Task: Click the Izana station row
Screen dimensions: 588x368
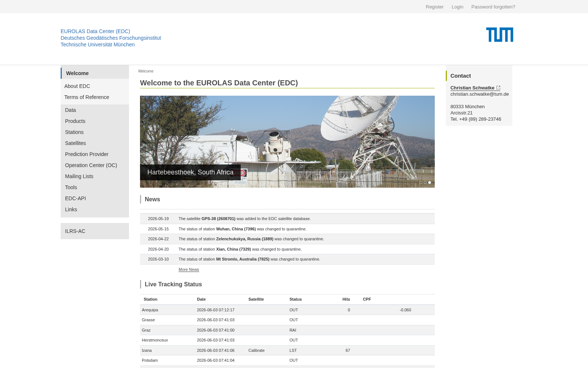Action: click(x=287, y=350)
